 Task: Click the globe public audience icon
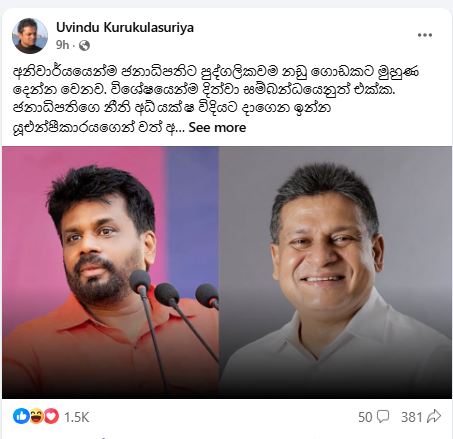(x=84, y=45)
